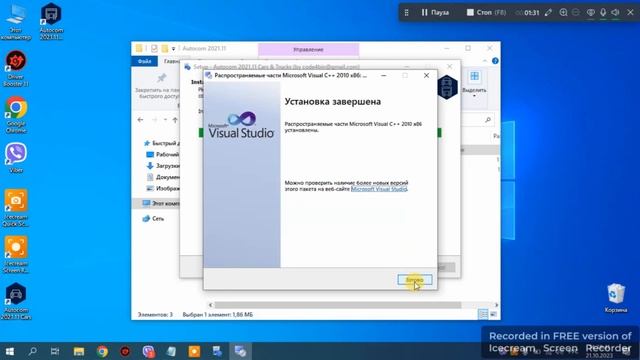Toggle microphone recording in the recorder bar
This screenshot has height=360, width=640.
click(x=603, y=13)
